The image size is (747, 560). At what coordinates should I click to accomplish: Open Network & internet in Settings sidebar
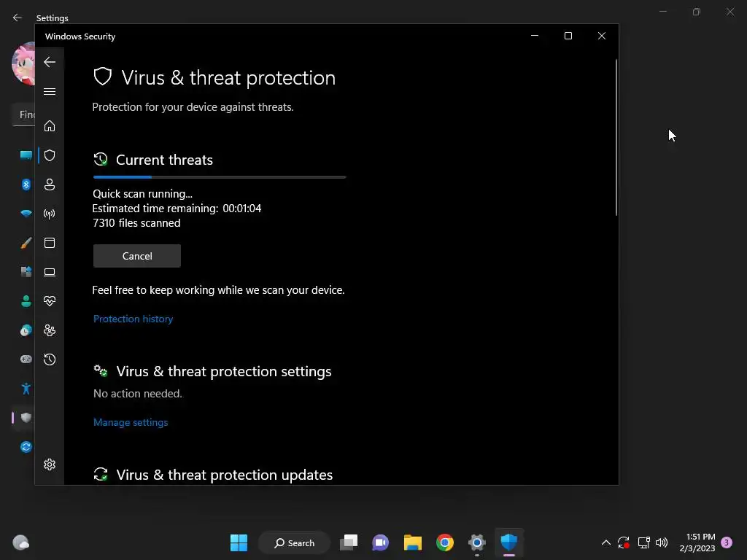[26, 214]
